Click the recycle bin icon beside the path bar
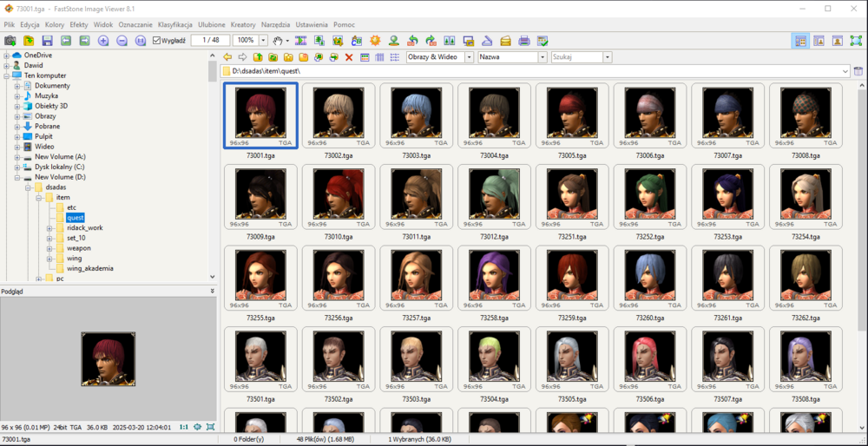The height and width of the screenshot is (446, 868). tap(858, 71)
